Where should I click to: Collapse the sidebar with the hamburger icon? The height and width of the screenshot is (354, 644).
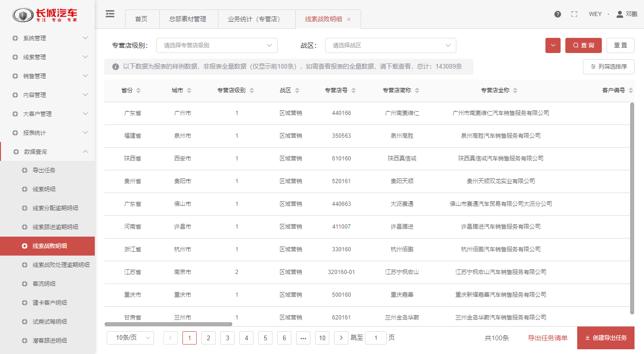(x=110, y=14)
